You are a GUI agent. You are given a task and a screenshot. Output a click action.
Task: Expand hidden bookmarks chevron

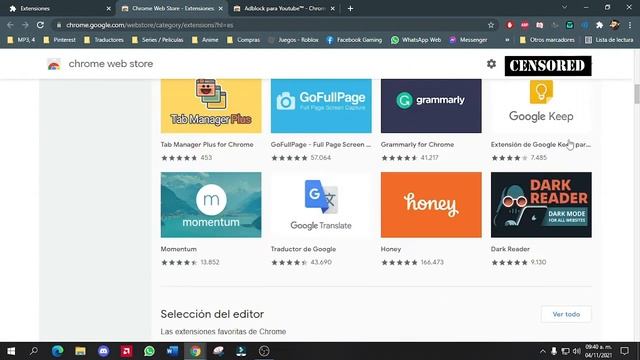coord(507,40)
